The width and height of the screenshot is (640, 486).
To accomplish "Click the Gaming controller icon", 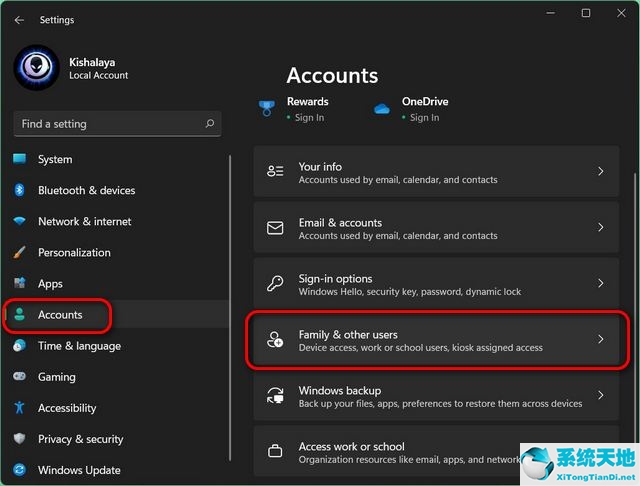I will (19, 376).
